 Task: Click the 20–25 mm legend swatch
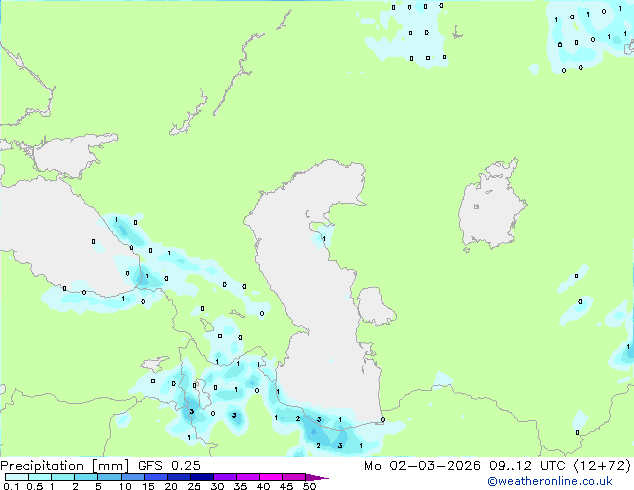pyautogui.click(x=178, y=477)
